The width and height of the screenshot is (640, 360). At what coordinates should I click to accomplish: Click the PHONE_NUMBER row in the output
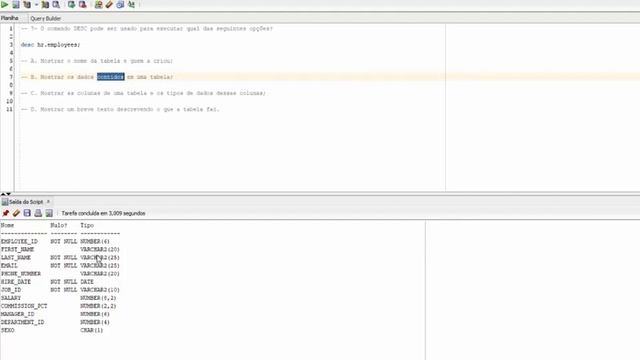[60, 273]
